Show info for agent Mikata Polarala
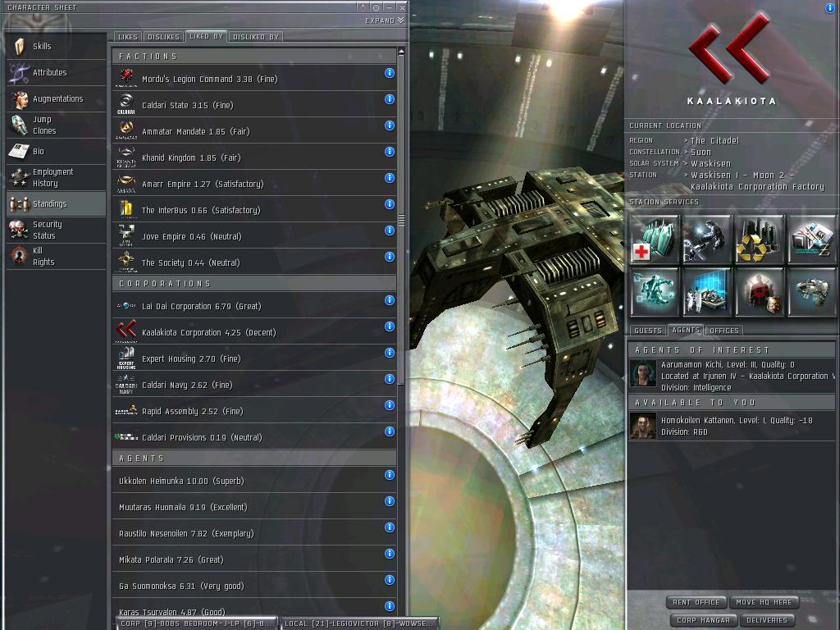This screenshot has height=630, width=840. [390, 554]
